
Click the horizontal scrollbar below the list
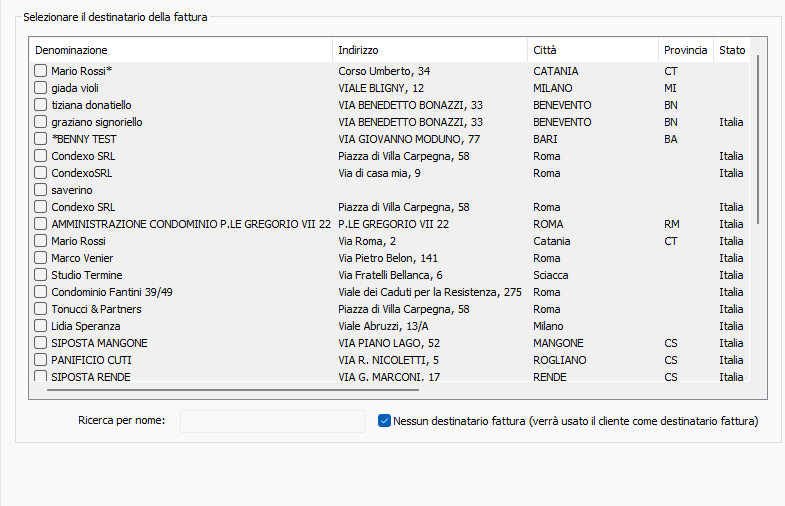coord(225,391)
